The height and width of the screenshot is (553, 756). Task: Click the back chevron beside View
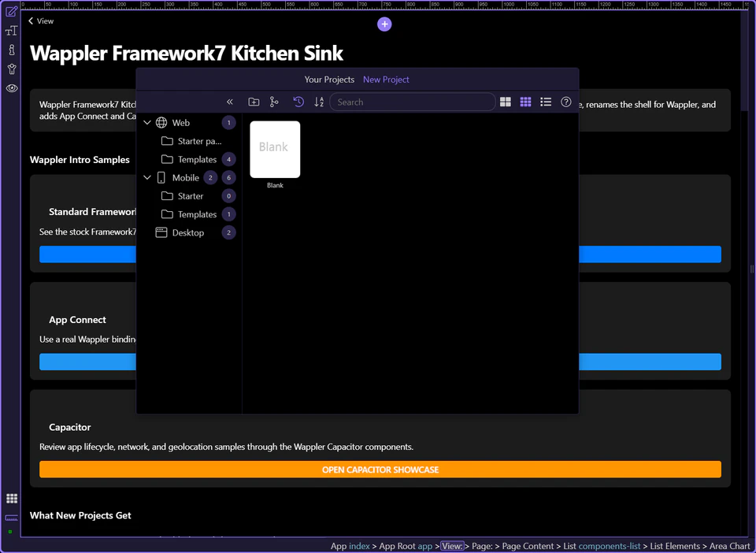click(31, 20)
